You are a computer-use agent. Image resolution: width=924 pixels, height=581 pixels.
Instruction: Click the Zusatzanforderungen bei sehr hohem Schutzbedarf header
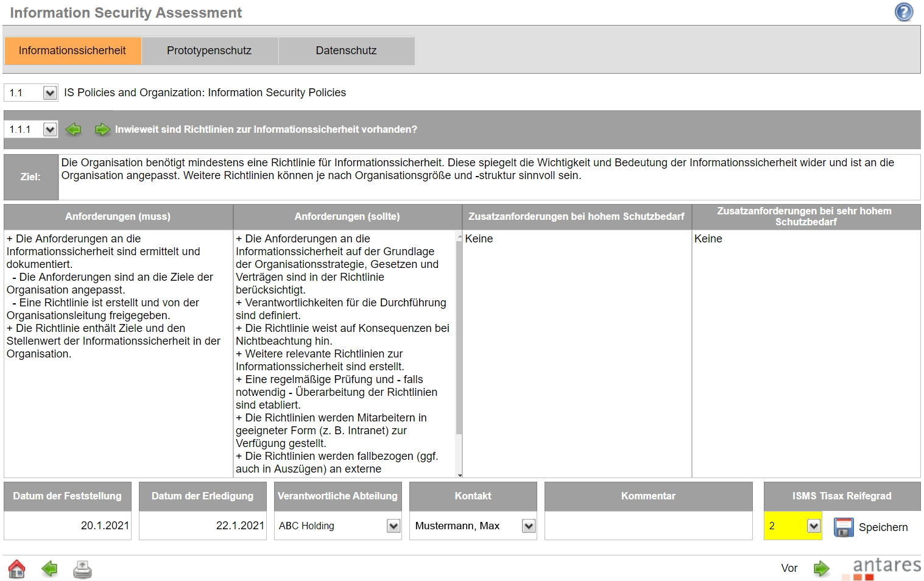[x=806, y=217]
